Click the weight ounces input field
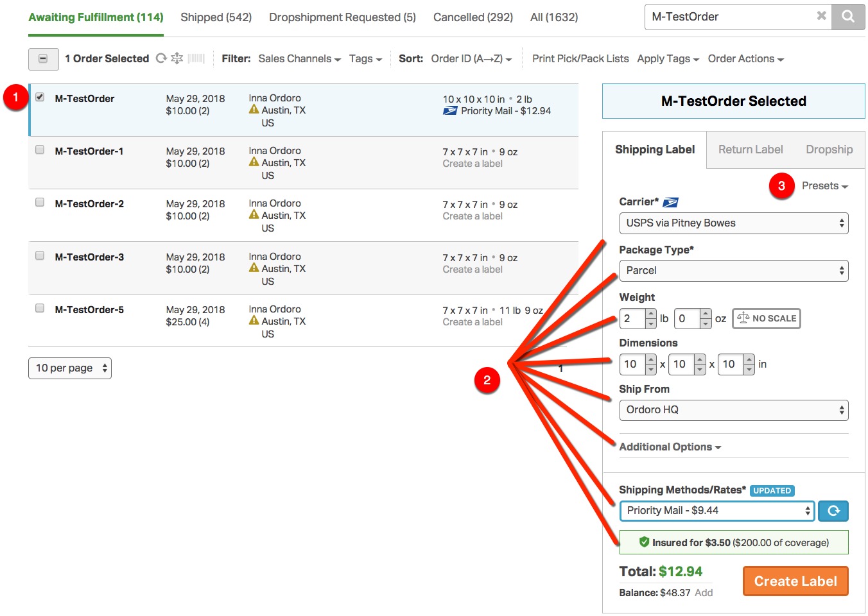 click(688, 319)
